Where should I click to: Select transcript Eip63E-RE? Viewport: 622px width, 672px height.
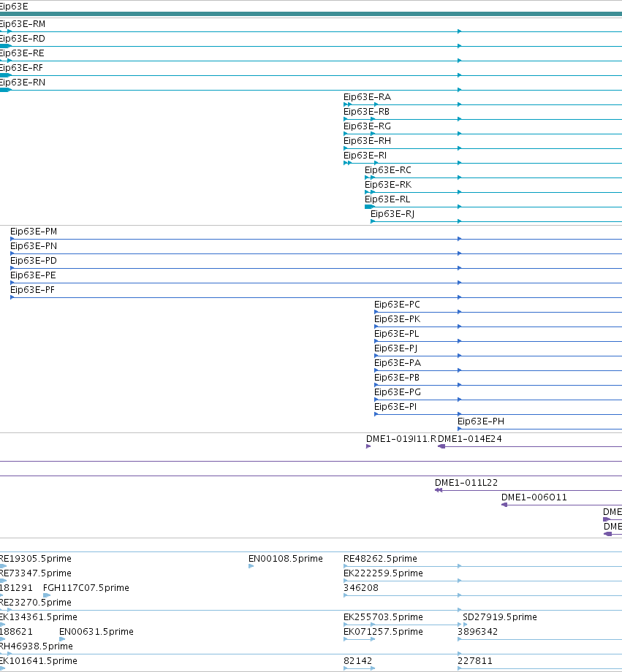pyautogui.click(x=22, y=53)
